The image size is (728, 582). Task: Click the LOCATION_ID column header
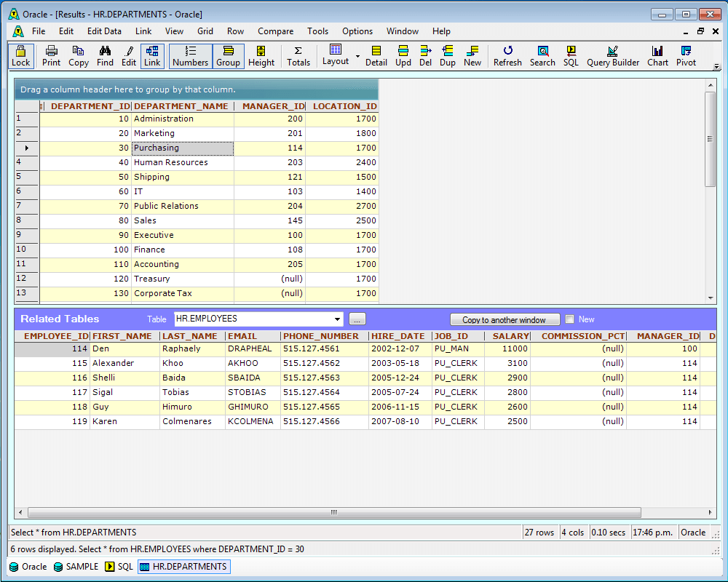[x=344, y=106]
